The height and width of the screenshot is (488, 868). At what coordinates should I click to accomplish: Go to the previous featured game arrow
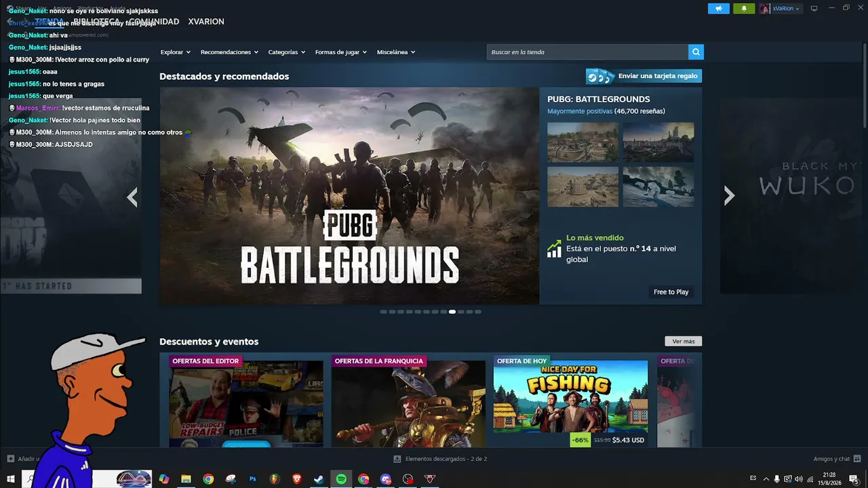point(132,197)
